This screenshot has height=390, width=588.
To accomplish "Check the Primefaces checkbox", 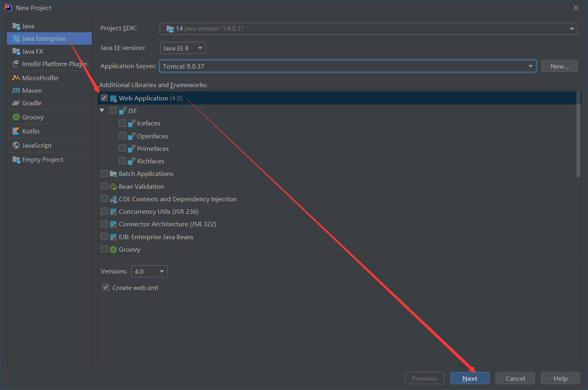I will click(123, 148).
